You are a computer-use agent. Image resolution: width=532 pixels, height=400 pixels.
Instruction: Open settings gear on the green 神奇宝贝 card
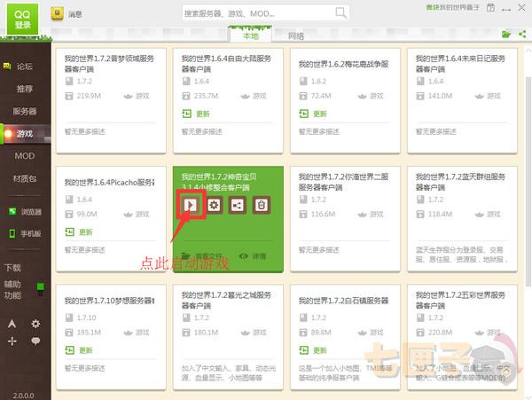[x=214, y=205]
